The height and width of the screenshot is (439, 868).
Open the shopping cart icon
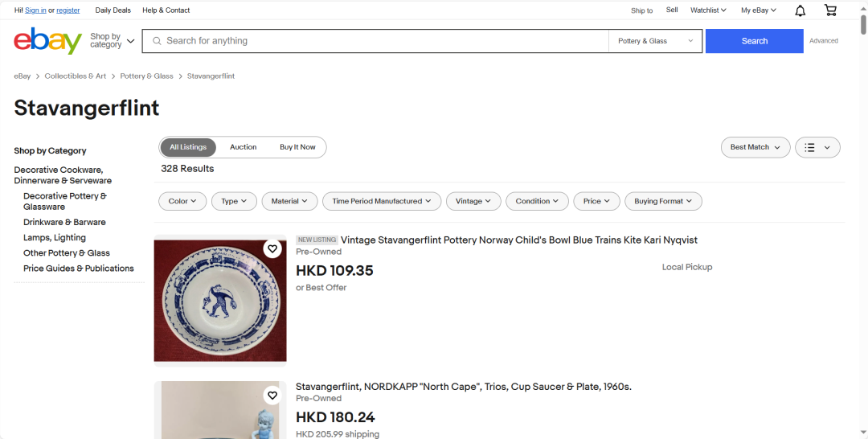coord(830,10)
